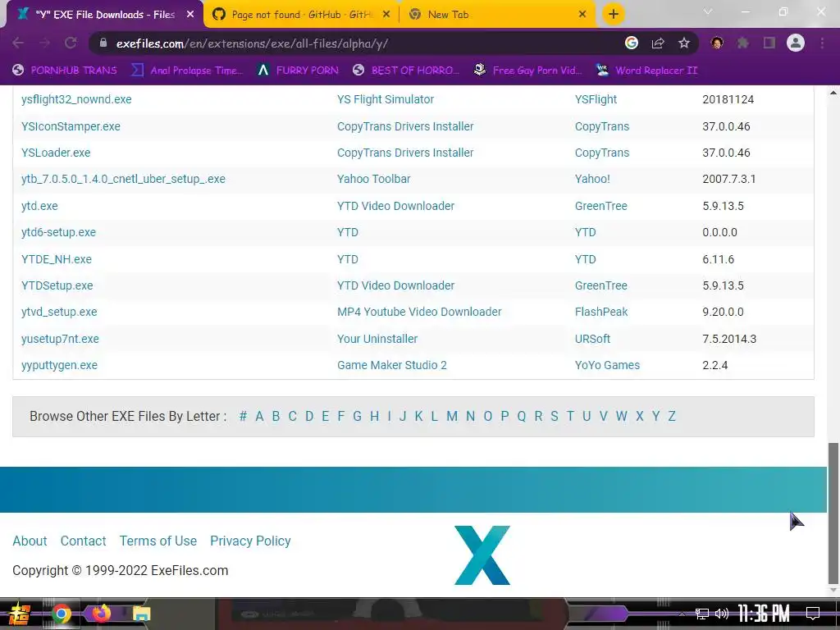
Task: Click Game Maker Studio 2 link
Action: (391, 365)
